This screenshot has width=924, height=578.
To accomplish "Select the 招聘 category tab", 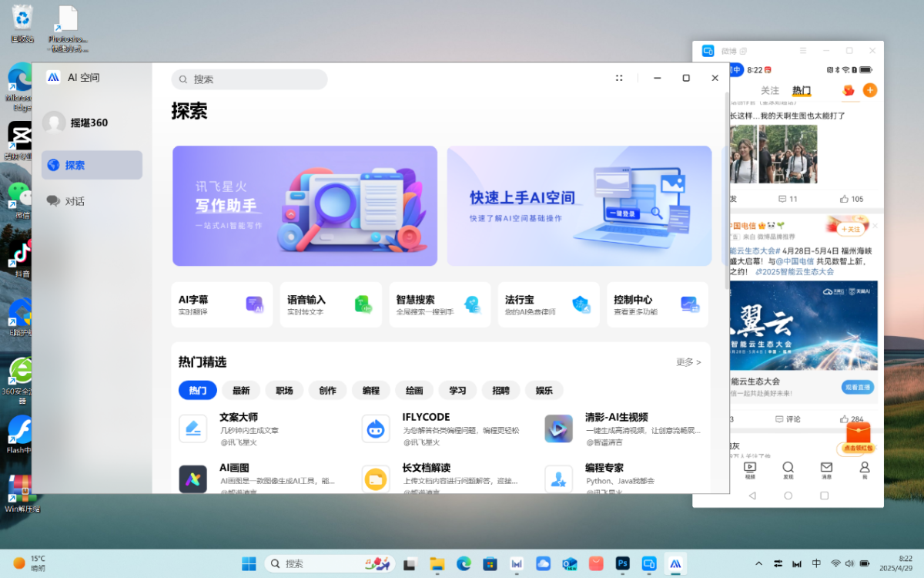I will (x=501, y=391).
